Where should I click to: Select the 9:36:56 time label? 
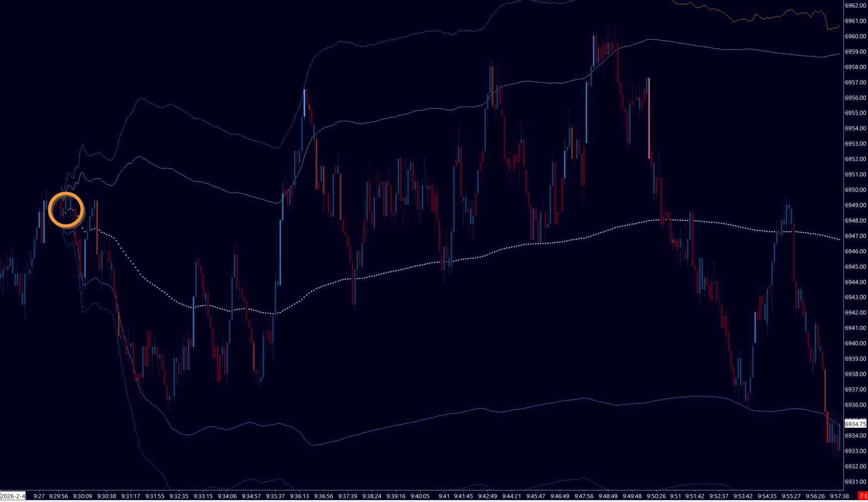click(323, 496)
